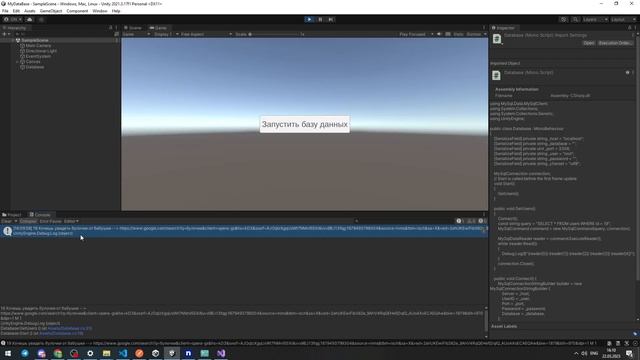
Task: Select EventSystem in the Hierarchy
Action: [x=38, y=56]
